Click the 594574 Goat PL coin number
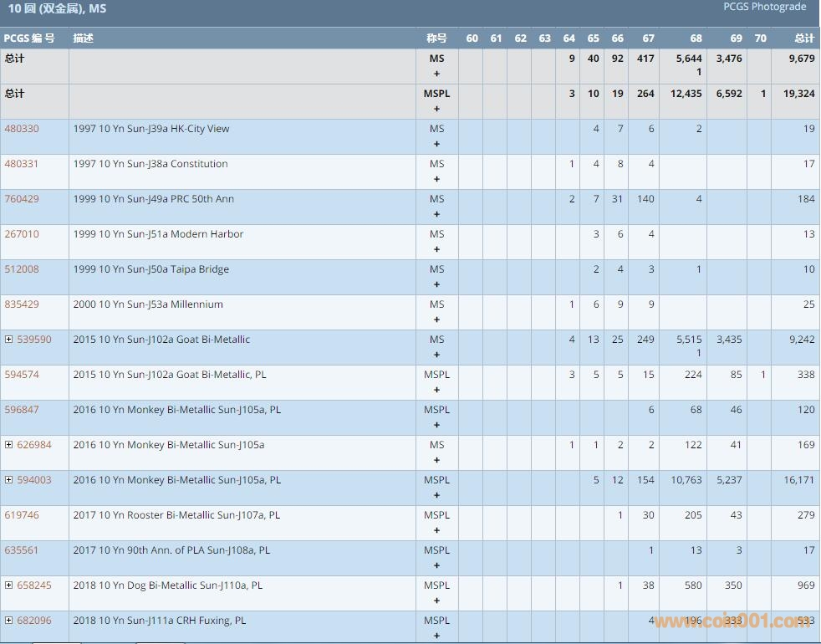 [x=22, y=375]
